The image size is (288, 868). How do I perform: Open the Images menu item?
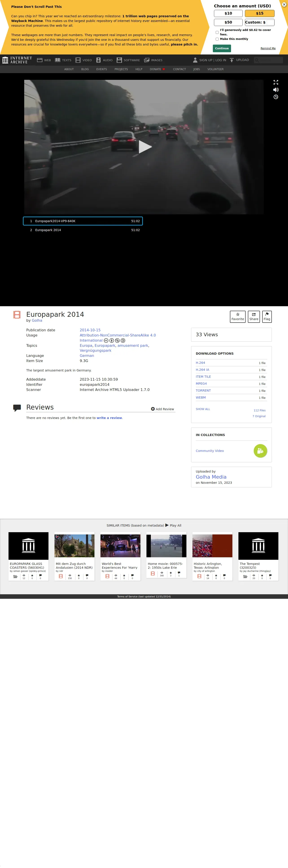(x=153, y=60)
